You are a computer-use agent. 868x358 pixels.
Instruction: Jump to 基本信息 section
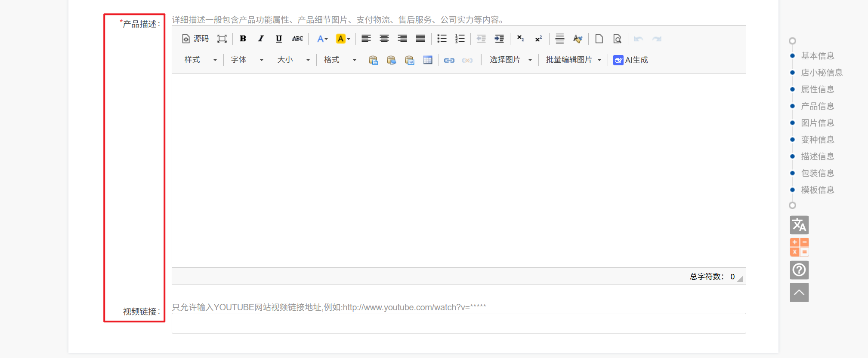tap(817, 56)
